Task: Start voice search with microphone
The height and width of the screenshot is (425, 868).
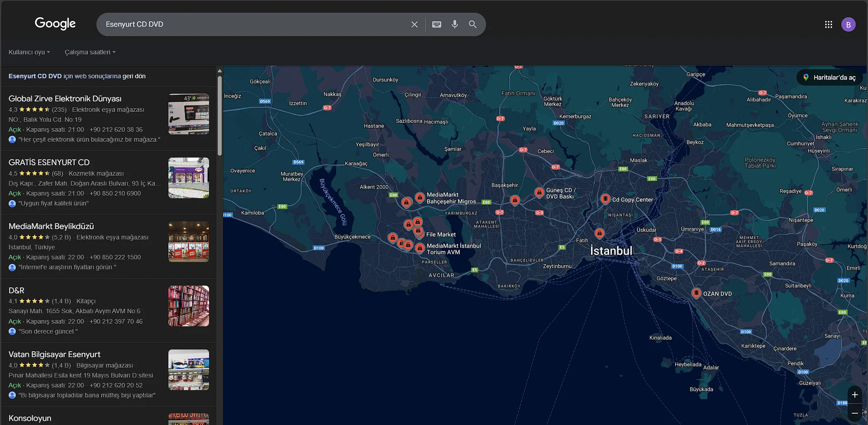Action: 454,24
